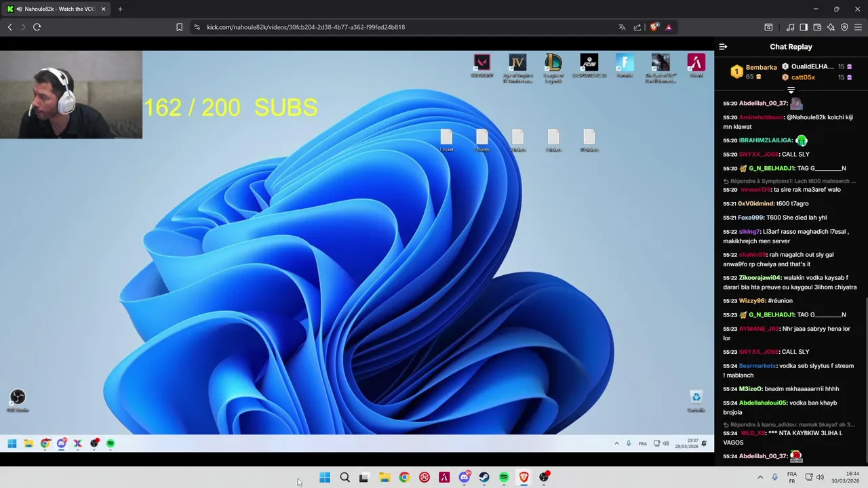This screenshot has width=868, height=488.
Task: Click username Zikoorajawi04 in chat
Action: [x=760, y=278]
